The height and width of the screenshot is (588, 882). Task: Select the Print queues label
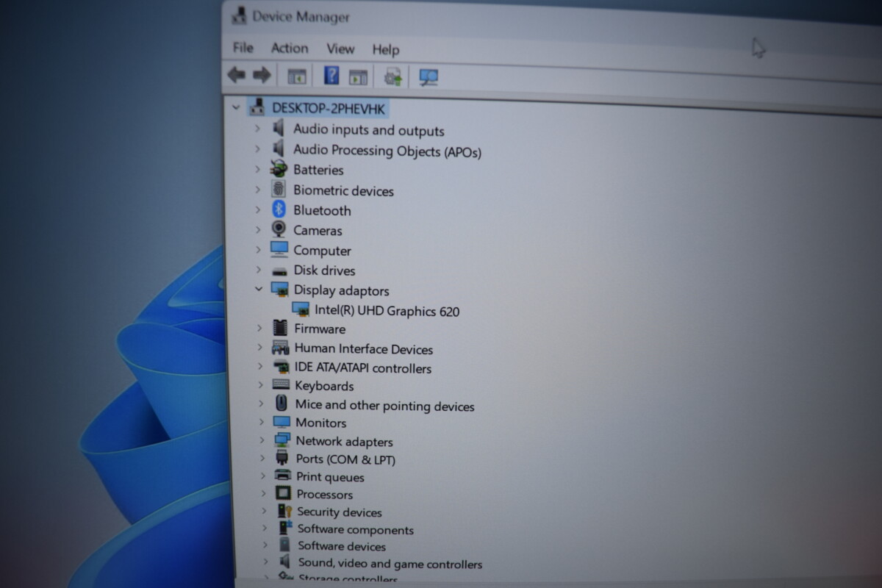(x=330, y=477)
